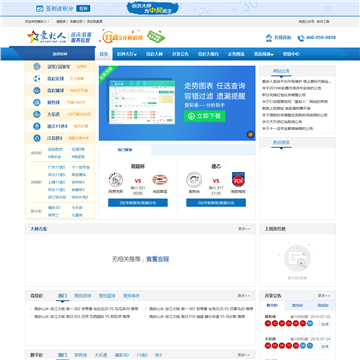The width and height of the screenshot is (360, 360).
Task: Click the 爱彩人 site logo
Action: 46,37
